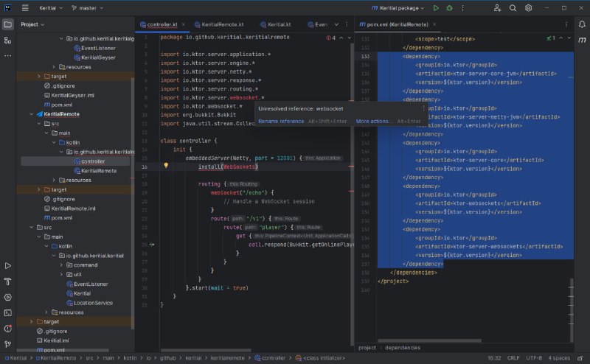Collapse the KeritialRemote module node
Viewport: 590px width, 364px height.
pyautogui.click(x=29, y=114)
